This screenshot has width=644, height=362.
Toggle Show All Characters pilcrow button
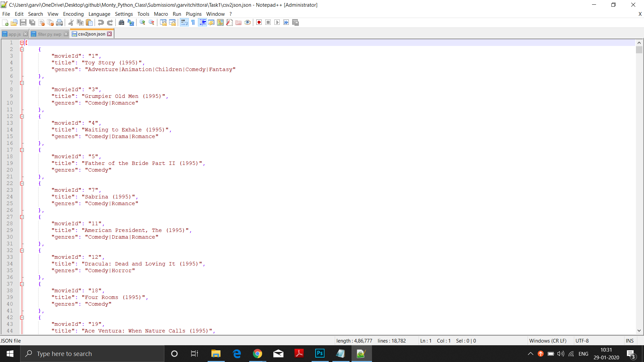[x=193, y=22]
